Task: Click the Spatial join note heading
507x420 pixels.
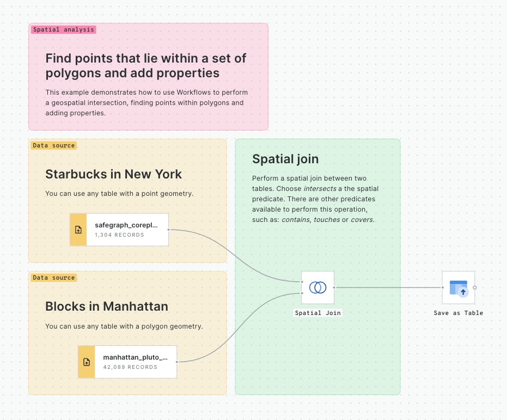Action: pyautogui.click(x=285, y=159)
